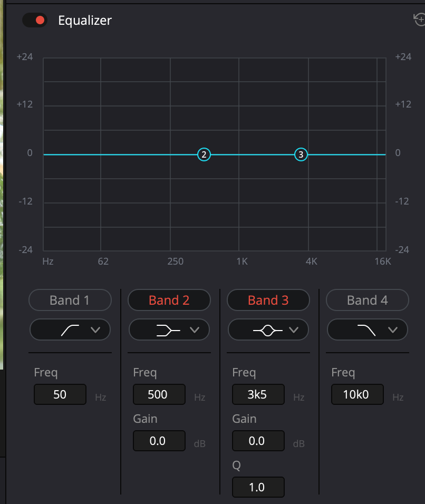This screenshot has height=504, width=425.
Task: Open Band 1 filter type dropdown
Action: click(70, 330)
